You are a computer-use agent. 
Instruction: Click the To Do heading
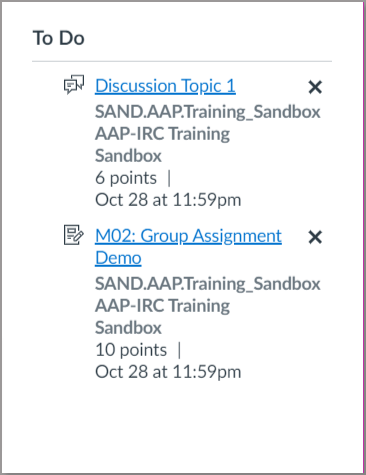[58, 38]
